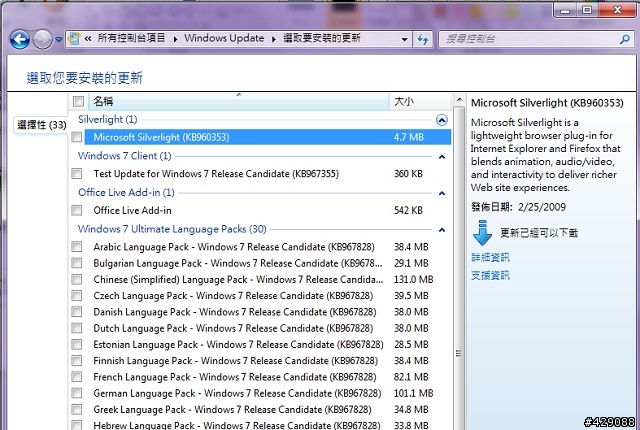Check the French Language Pack checkbox
This screenshot has width=640, height=430.
77,377
